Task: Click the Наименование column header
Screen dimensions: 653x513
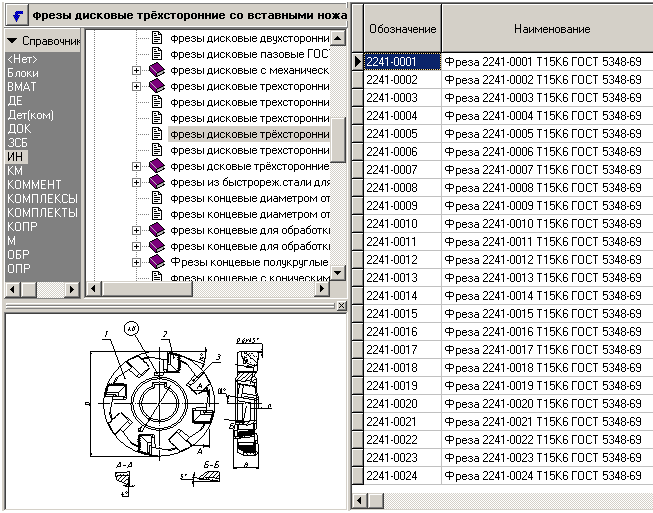Action: point(551,29)
